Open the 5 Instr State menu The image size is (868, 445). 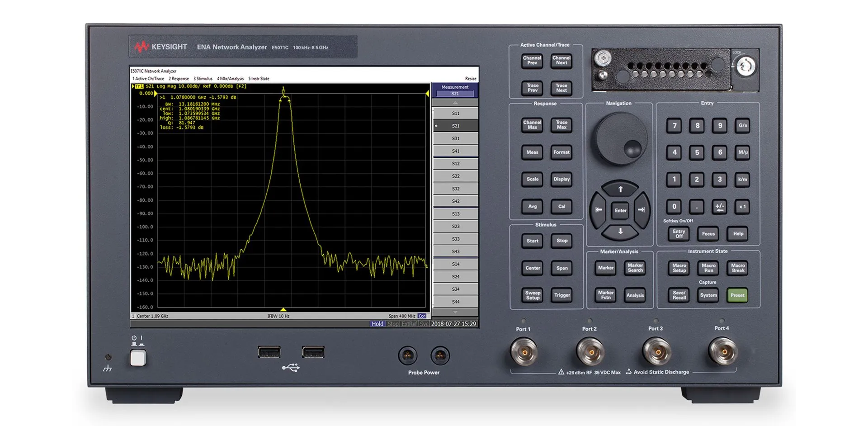258,78
